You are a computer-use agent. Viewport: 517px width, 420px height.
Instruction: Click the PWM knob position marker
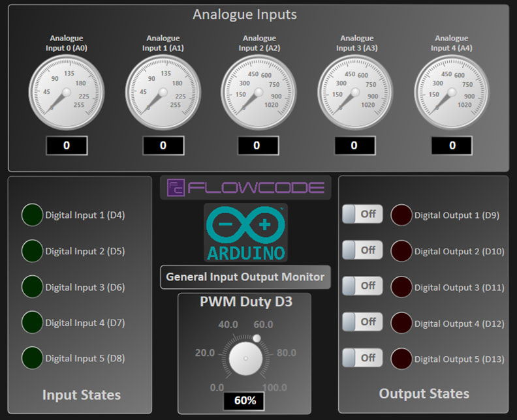[257, 338]
